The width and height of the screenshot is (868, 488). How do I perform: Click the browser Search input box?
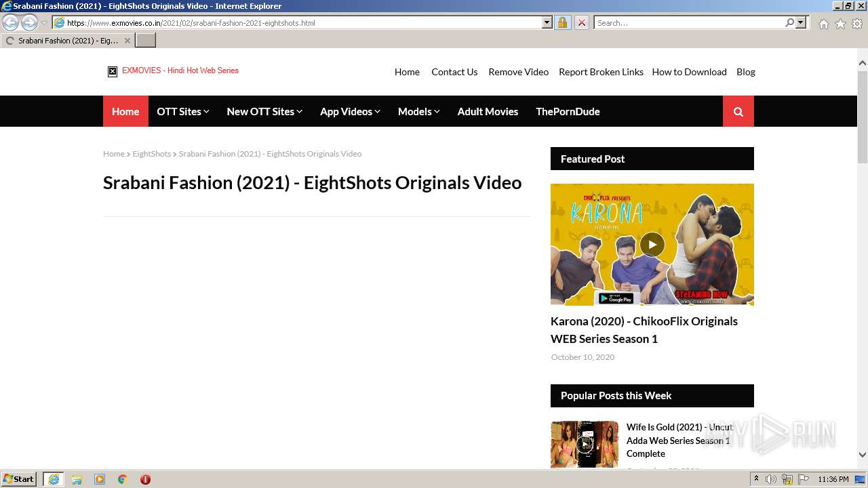(688, 22)
